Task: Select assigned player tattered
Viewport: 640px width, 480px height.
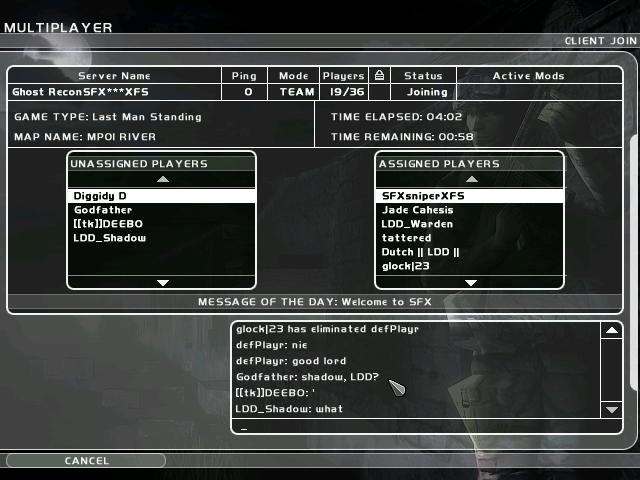Action: click(x=469, y=238)
